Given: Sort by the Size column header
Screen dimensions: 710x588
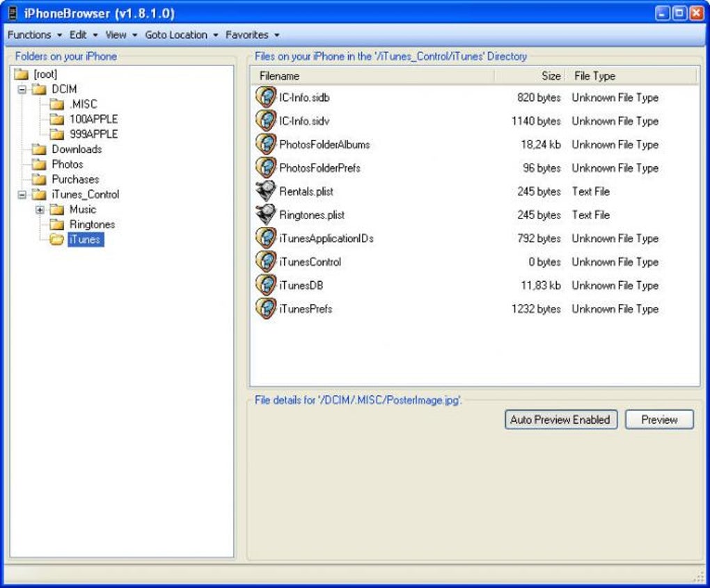Looking at the screenshot, I should click(529, 76).
